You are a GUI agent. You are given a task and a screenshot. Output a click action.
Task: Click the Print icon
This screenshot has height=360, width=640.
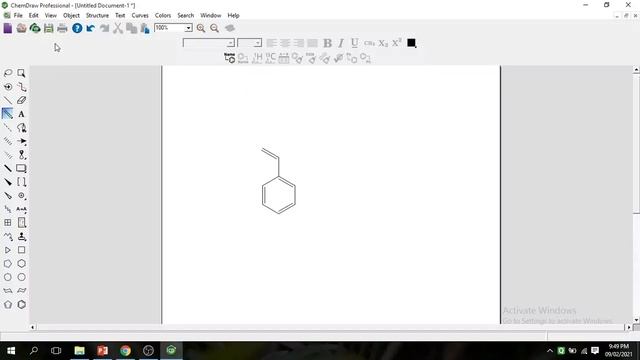click(62, 28)
